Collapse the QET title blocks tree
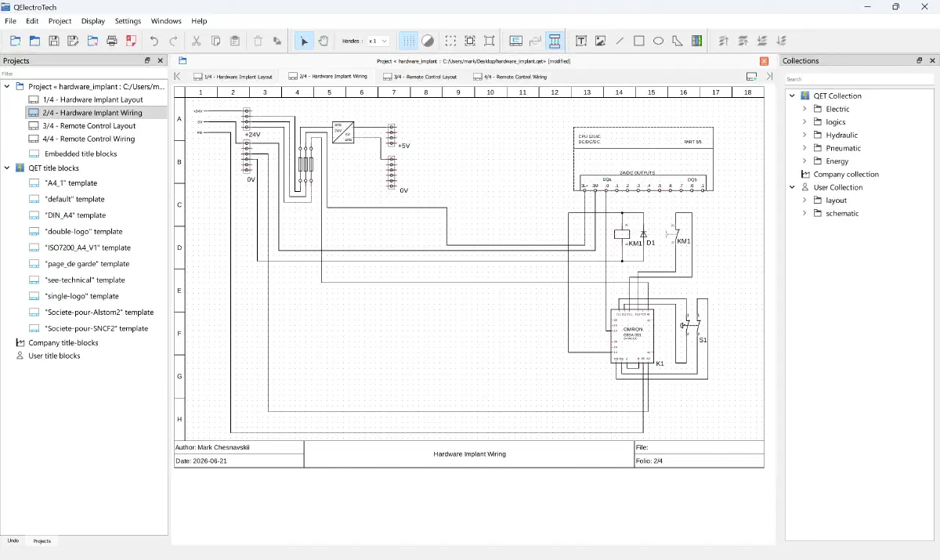Screen dimensions: 940x560 [7, 168]
